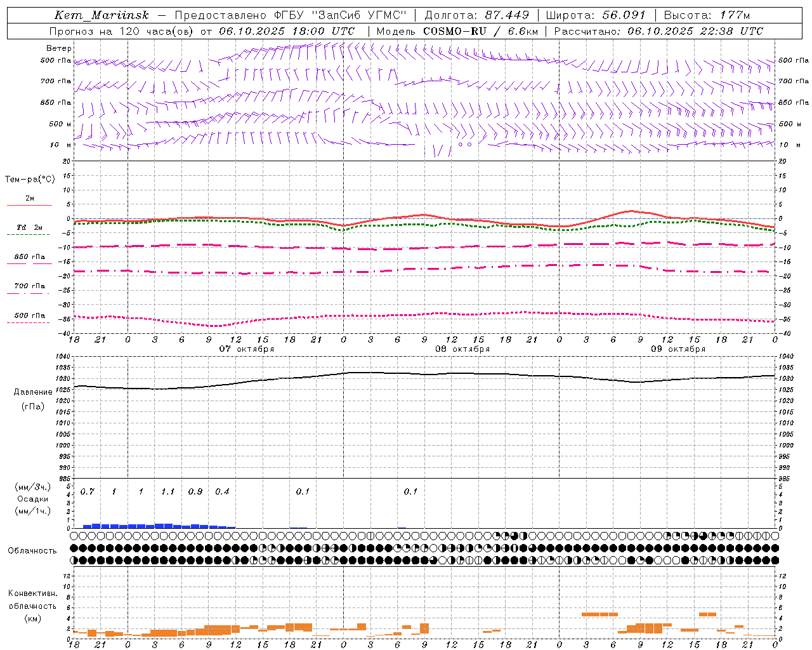Click the 07 октября date label
The height and width of the screenshot is (650, 812).
click(247, 349)
